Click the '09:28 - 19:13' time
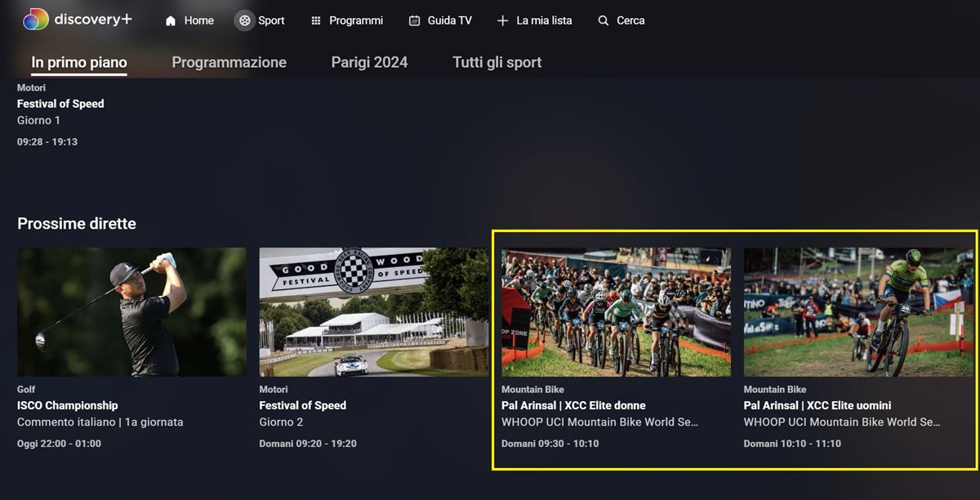Image resolution: width=980 pixels, height=500 pixels. 47,141
